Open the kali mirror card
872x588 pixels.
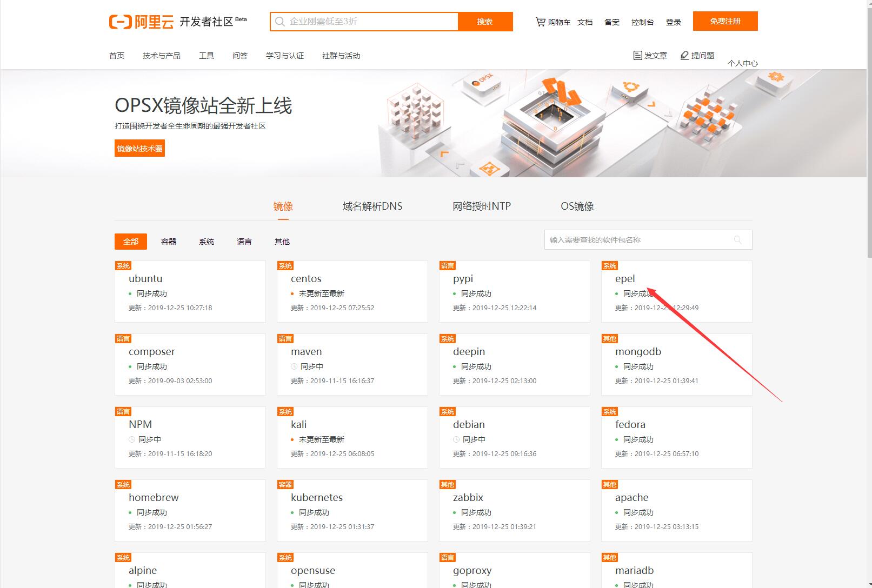pyautogui.click(x=352, y=438)
